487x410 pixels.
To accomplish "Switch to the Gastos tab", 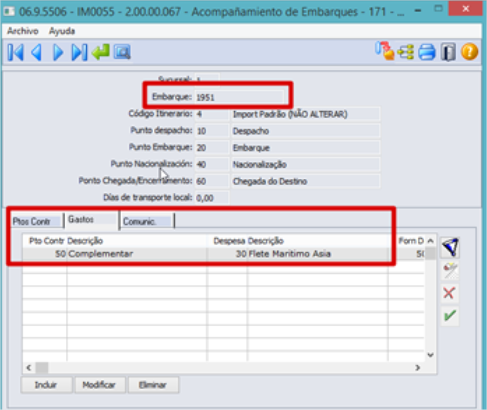I will 91,220.
